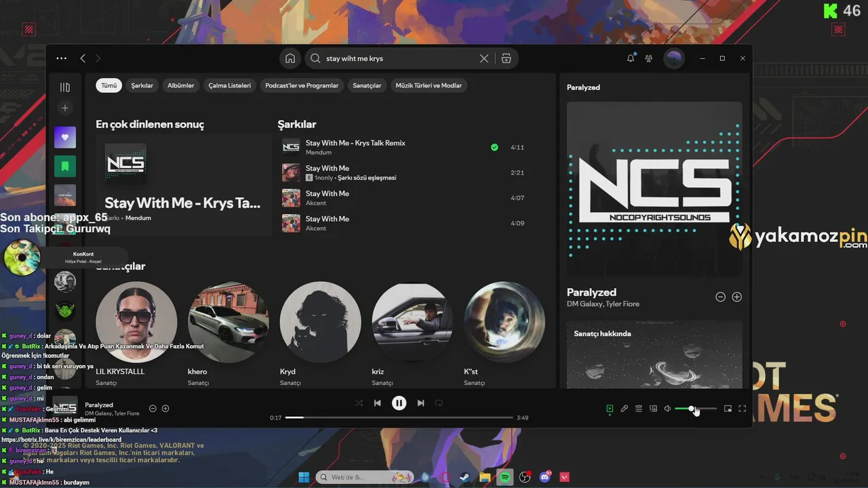Select Müzik Türleri ve Modlar chip

click(429, 85)
